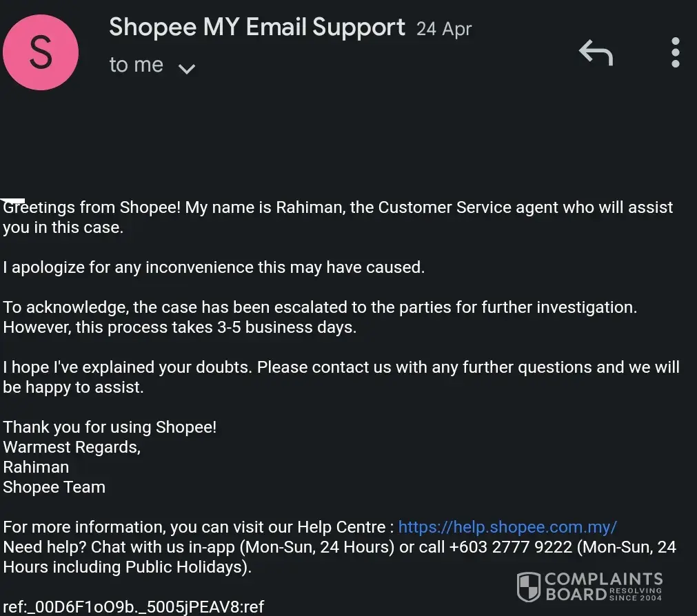
Task: Click the "Complaints Board" watermark text
Action: coord(603,586)
